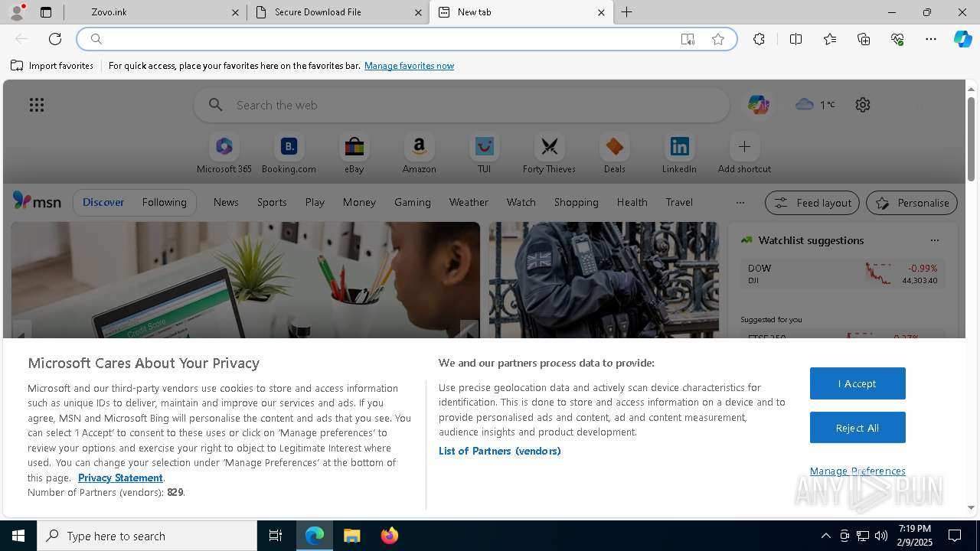Open the Money menu item
This screenshot has width=980, height=551.
[359, 202]
